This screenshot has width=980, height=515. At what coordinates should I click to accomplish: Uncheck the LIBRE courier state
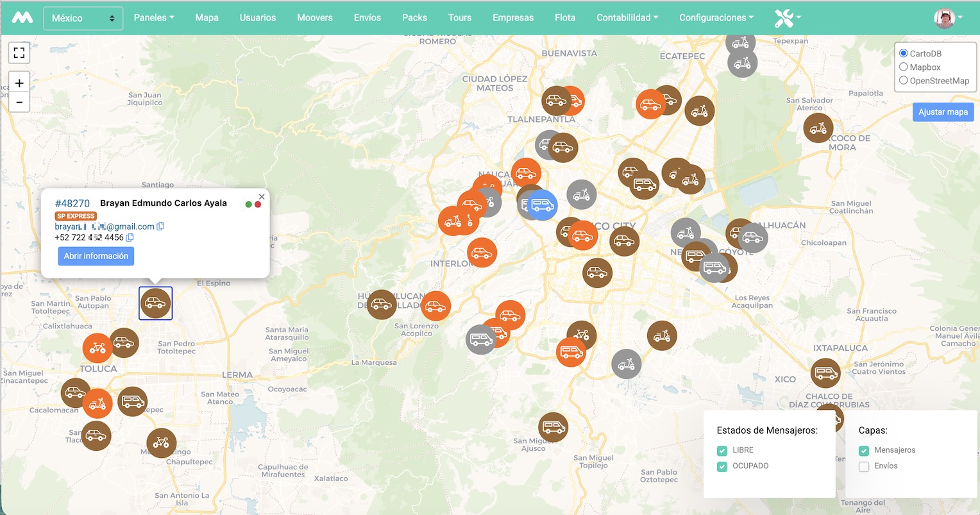coord(723,450)
